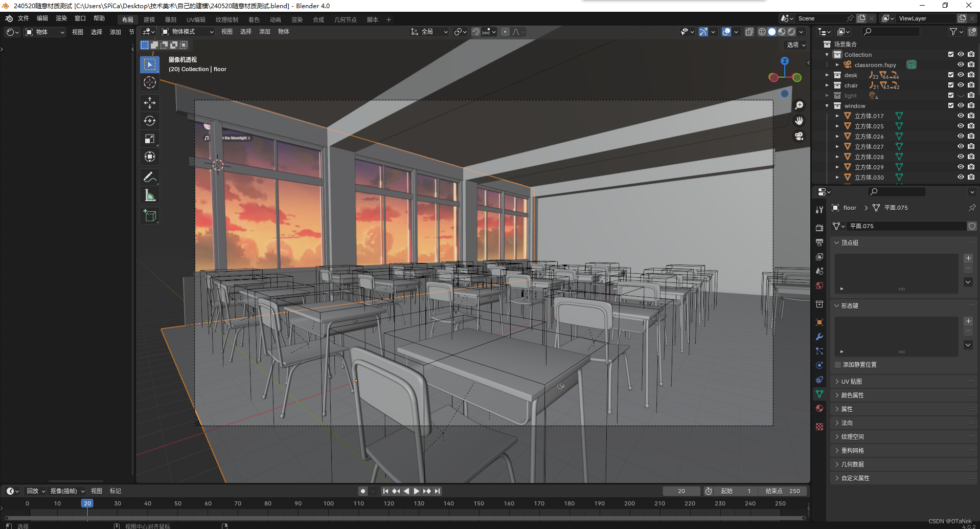Open the Material properties tab

pos(819,408)
